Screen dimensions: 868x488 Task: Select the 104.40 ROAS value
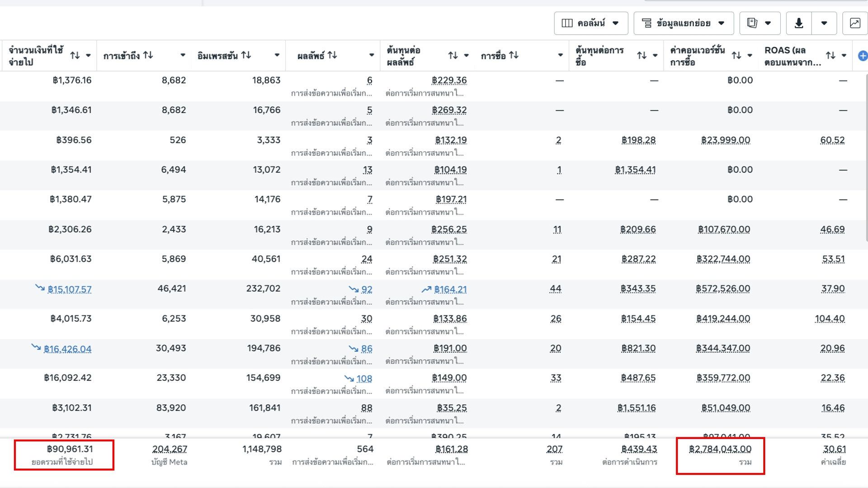point(830,319)
